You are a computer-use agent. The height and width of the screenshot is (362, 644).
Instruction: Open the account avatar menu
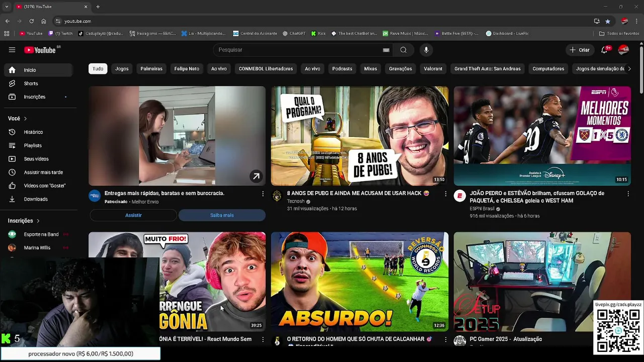pyautogui.click(x=623, y=50)
